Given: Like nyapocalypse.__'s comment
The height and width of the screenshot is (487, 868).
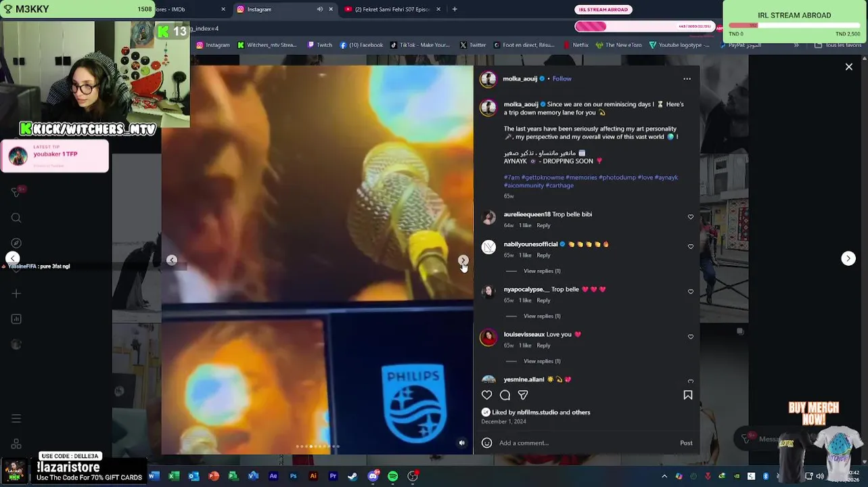Looking at the screenshot, I should pyautogui.click(x=691, y=292).
